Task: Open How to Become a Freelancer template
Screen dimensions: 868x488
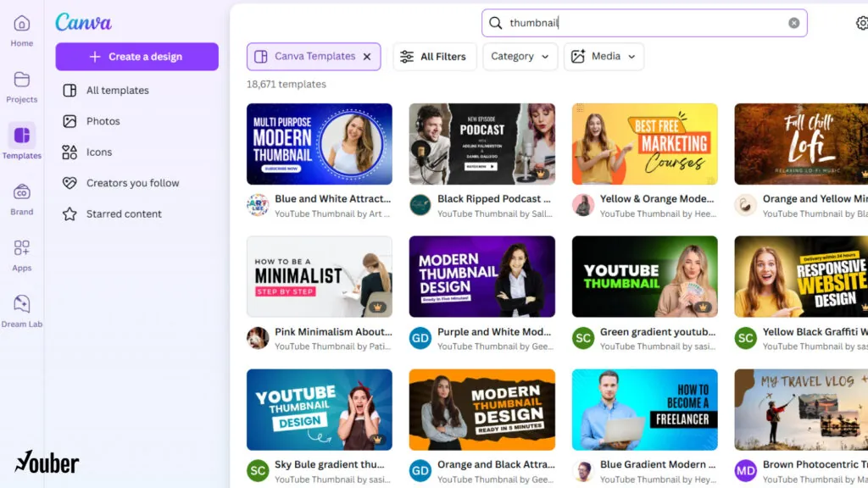Action: click(x=645, y=409)
